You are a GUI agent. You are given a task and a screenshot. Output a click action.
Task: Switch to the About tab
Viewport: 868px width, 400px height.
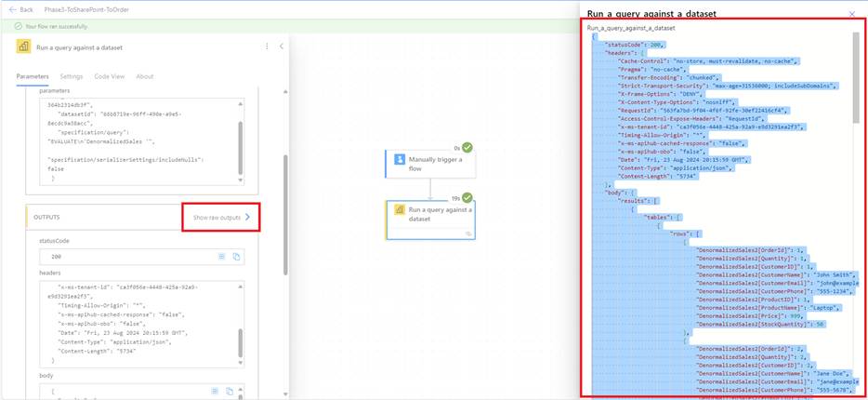144,76
